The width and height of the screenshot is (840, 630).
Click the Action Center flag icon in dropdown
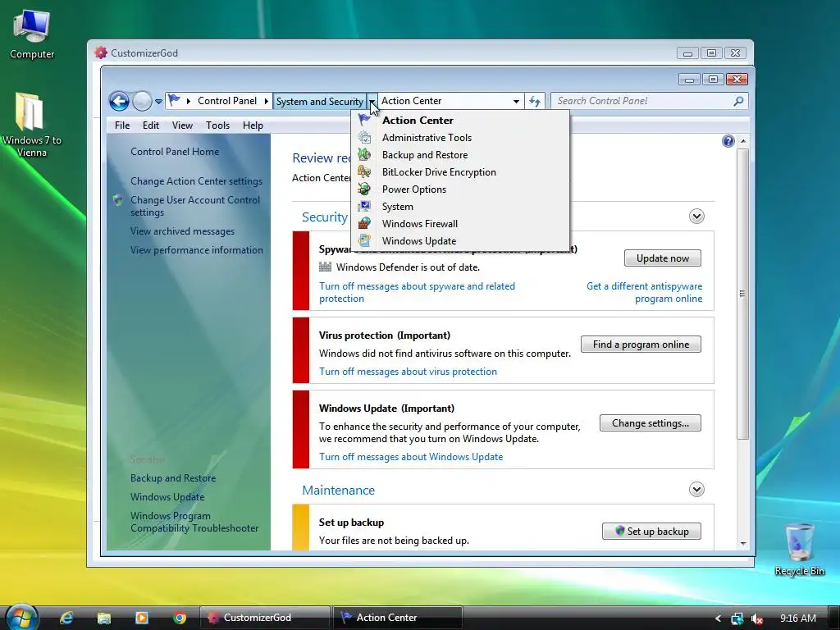click(364, 120)
